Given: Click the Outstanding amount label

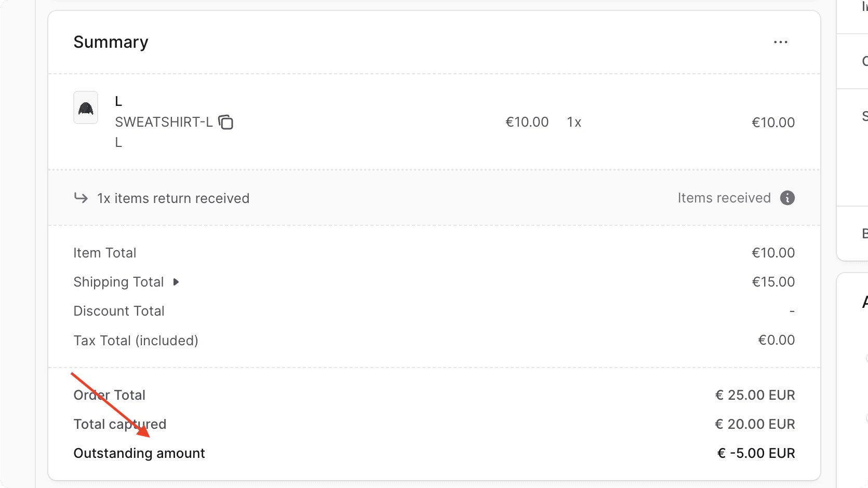Looking at the screenshot, I should (x=139, y=453).
